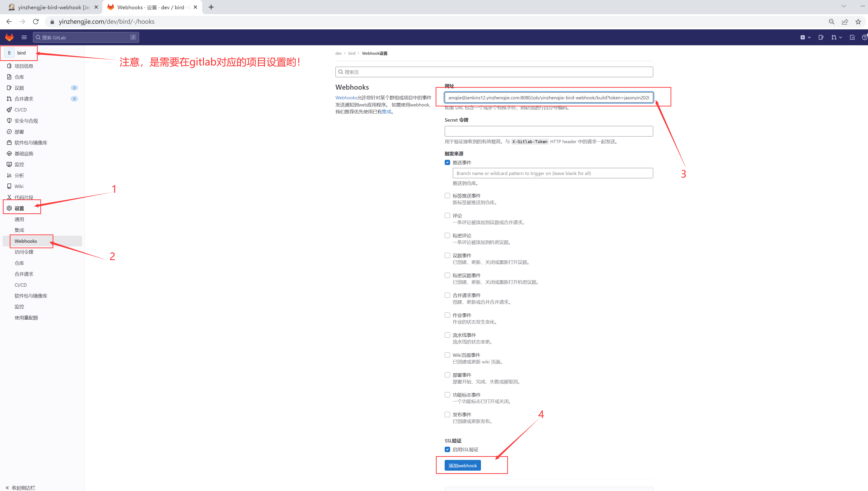Expand the create-new plus dropdown
868x491 pixels.
806,37
